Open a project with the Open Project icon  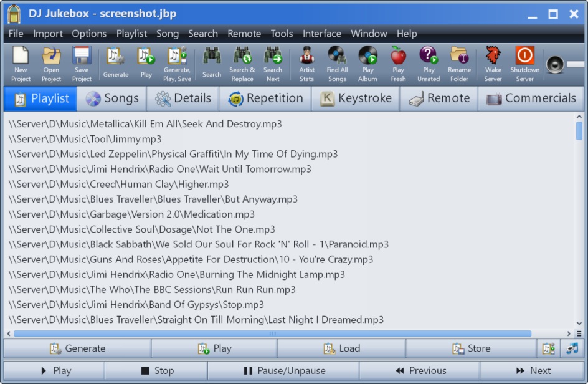pos(50,62)
